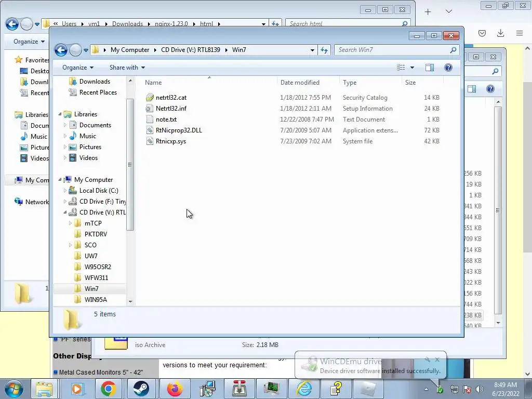Image resolution: width=532 pixels, height=399 pixels.
Task: Click the Back arrow in the html window
Action: (x=12, y=24)
